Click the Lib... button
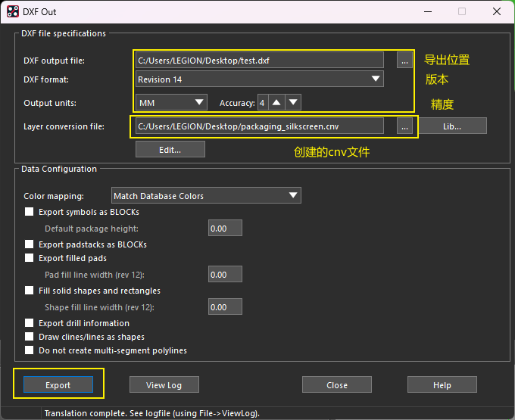The width and height of the screenshot is (515, 420). [x=452, y=126]
